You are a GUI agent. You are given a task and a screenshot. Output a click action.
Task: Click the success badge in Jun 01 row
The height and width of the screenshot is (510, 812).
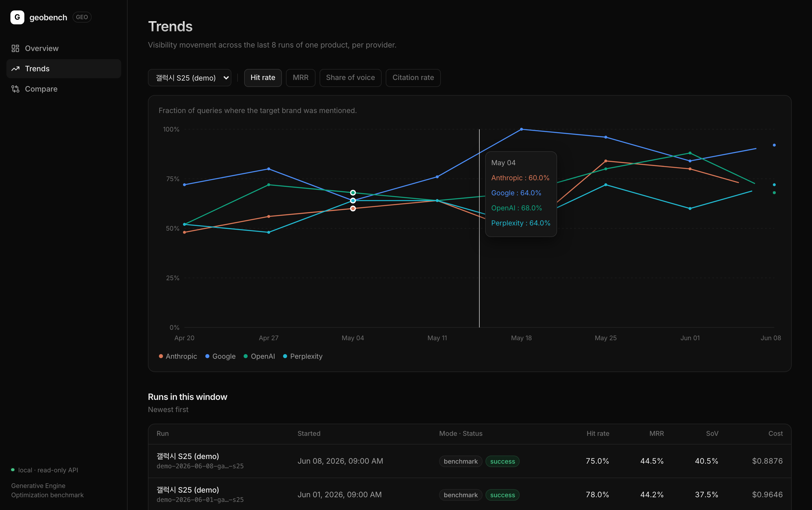[x=502, y=495]
